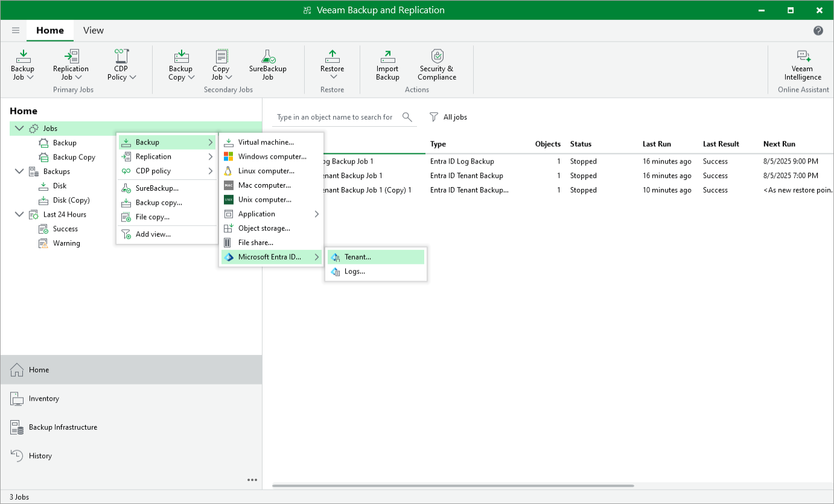This screenshot has width=834, height=504.
Task: Click the horizontal scrollbar of the job list
Action: coord(453,486)
